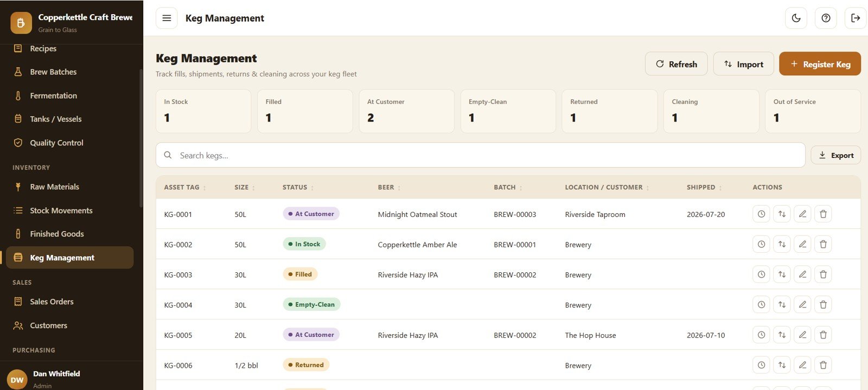Edit keg KG-0002
Screen dimensions: 868x390
(x=802, y=244)
